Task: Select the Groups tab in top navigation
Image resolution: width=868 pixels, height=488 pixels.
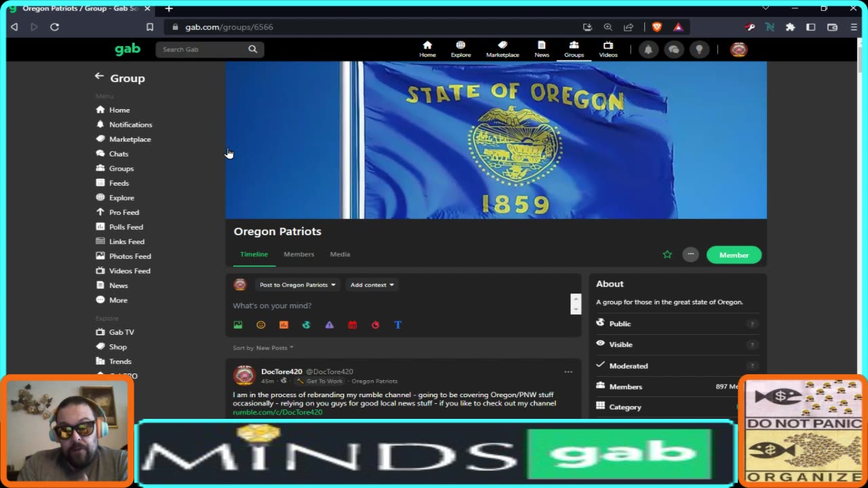Action: tap(574, 49)
